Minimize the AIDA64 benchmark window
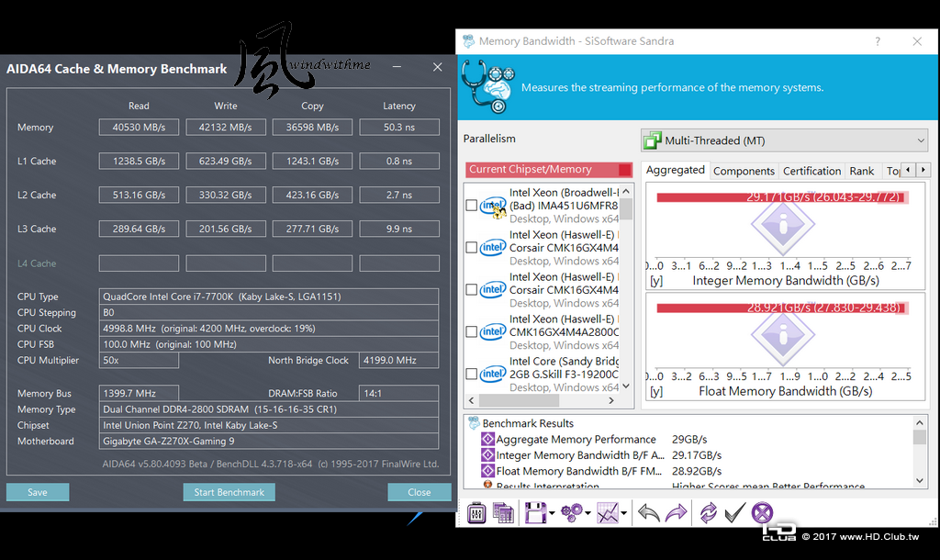 [397, 67]
